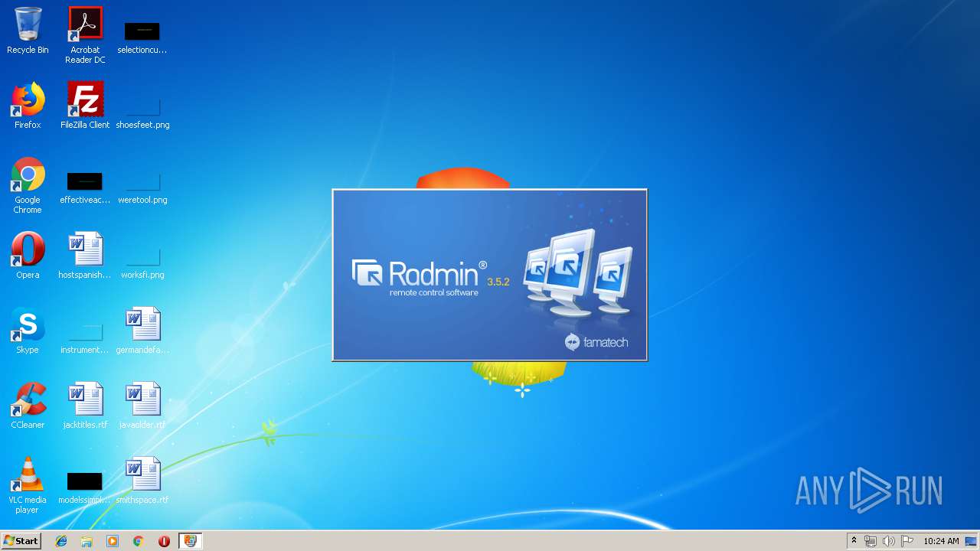Select the weretool.png file icon
Viewport: 980px width, 551px height.
(142, 187)
